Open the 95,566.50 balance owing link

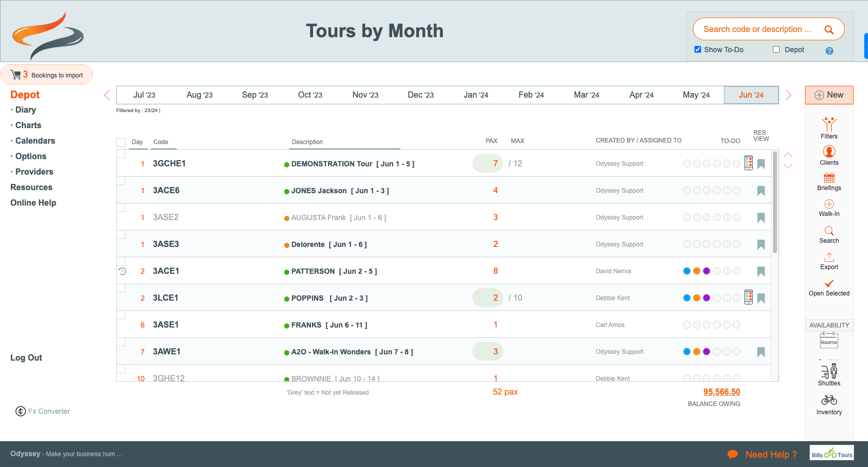tap(721, 392)
